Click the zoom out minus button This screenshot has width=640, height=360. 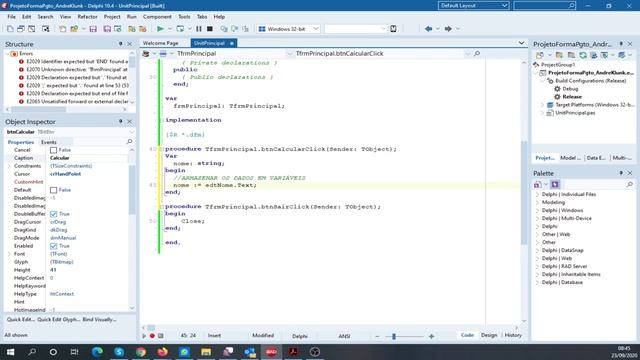377,336
